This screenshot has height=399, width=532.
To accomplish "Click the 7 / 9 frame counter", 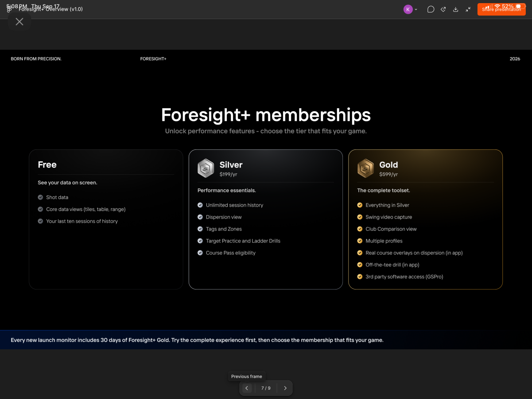I will (x=266, y=388).
